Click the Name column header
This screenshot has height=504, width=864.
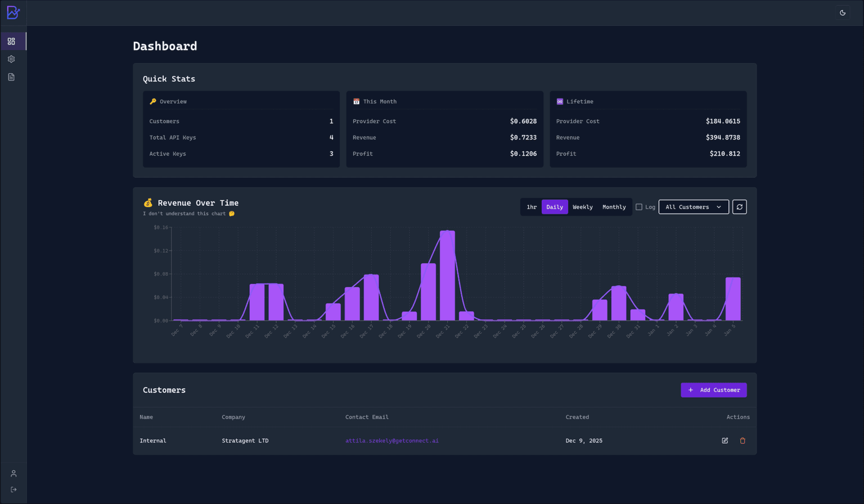point(146,417)
